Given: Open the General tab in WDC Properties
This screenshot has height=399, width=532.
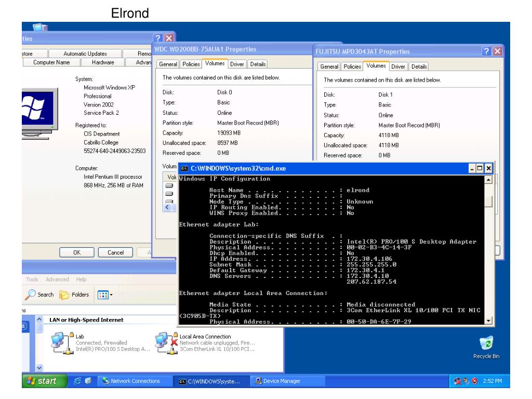Looking at the screenshot, I should (168, 64).
